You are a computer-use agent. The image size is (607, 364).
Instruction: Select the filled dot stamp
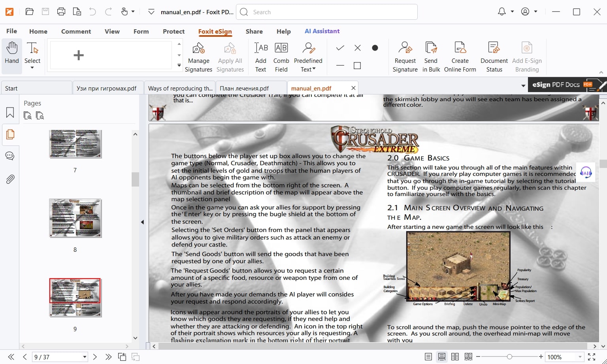(x=375, y=48)
